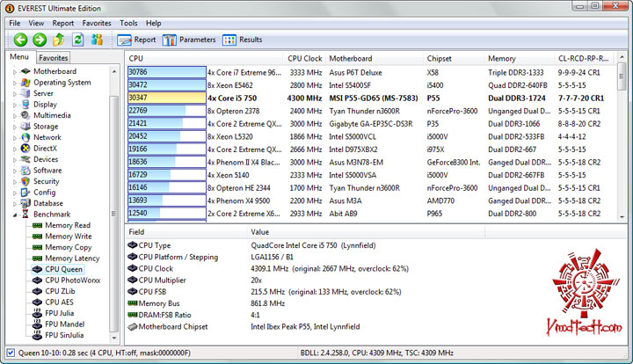Screen dimensions: 633x364
Task: Click the green Forward arrow button
Action: coord(40,40)
